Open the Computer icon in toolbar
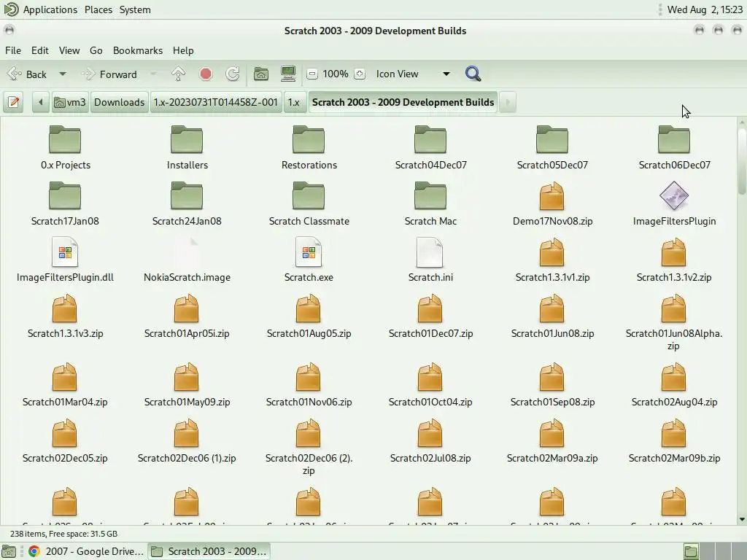This screenshot has width=747, height=560. click(x=288, y=74)
